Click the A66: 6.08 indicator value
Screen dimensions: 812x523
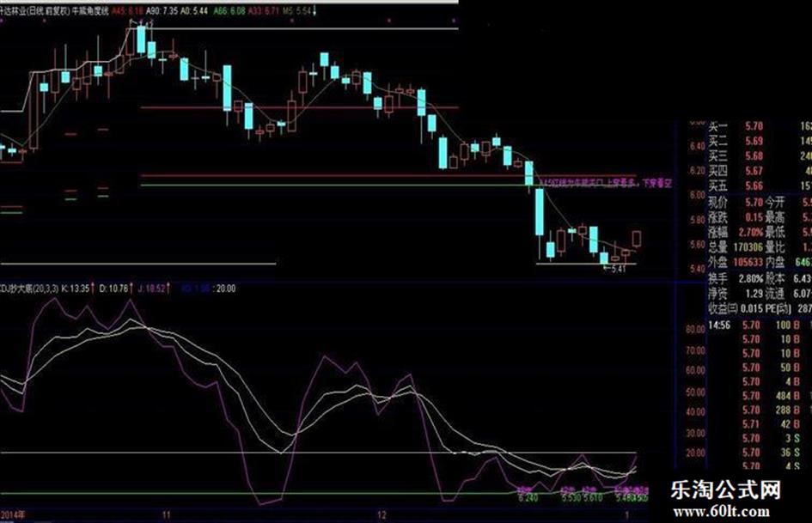[x=229, y=11]
